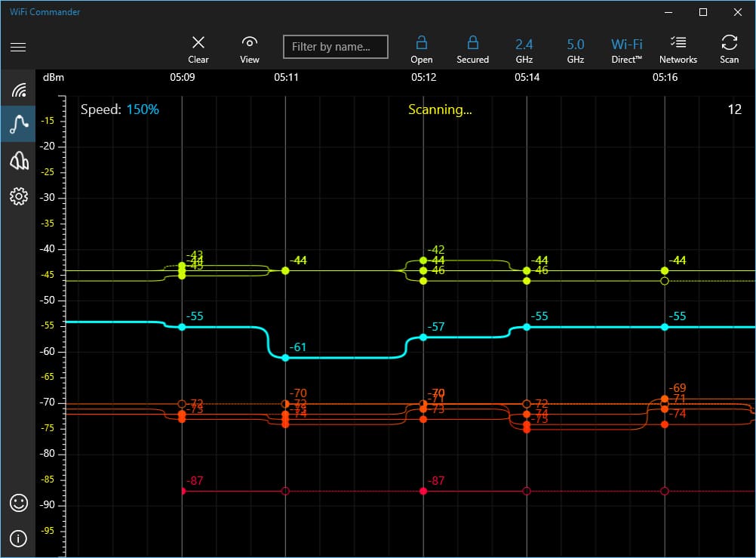Toggle the Open networks filter
Image resolution: width=756 pixels, height=558 pixels.
422,48
